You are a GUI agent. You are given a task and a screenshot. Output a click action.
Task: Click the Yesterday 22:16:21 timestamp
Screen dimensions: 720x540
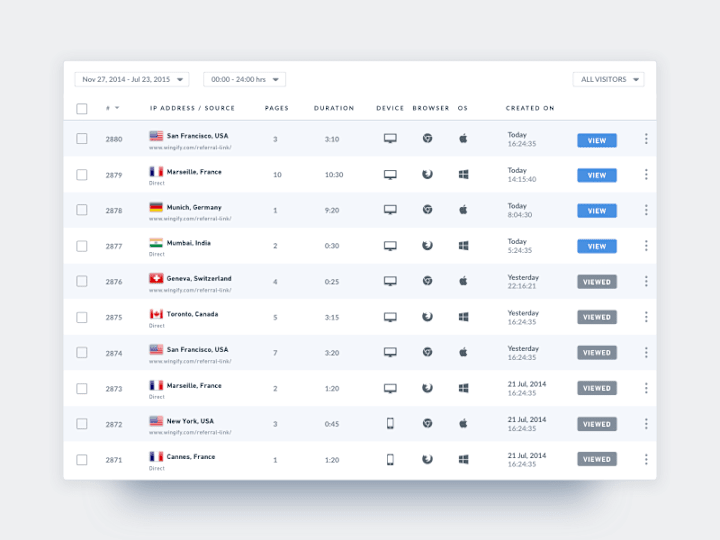(523, 281)
